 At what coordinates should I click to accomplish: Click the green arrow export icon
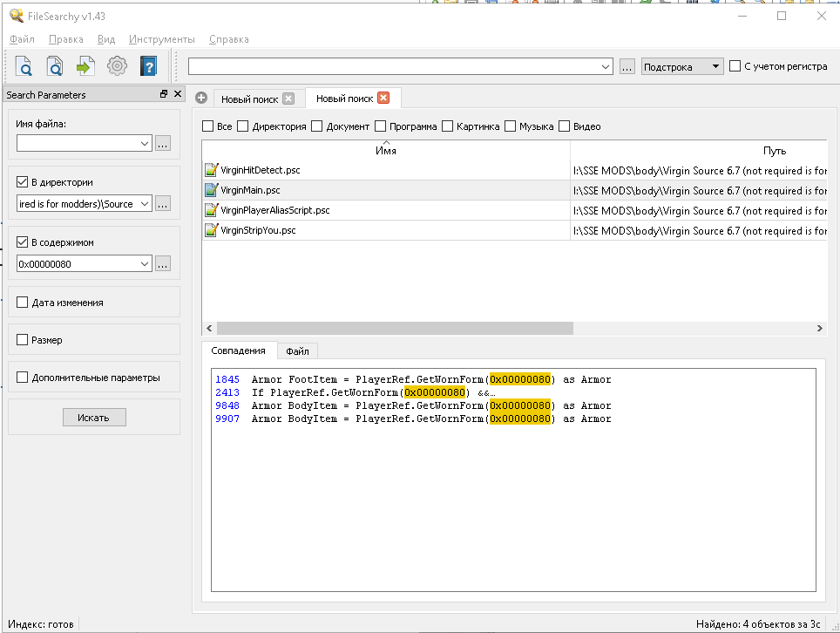pos(85,66)
